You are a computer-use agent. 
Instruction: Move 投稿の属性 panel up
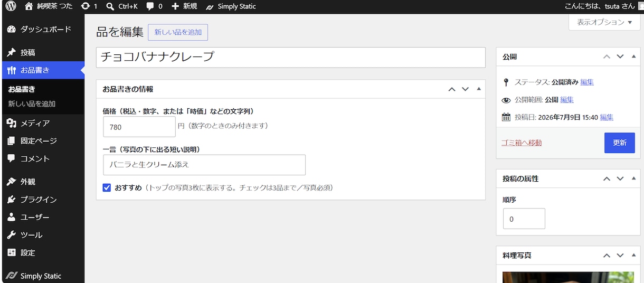pyautogui.click(x=607, y=179)
